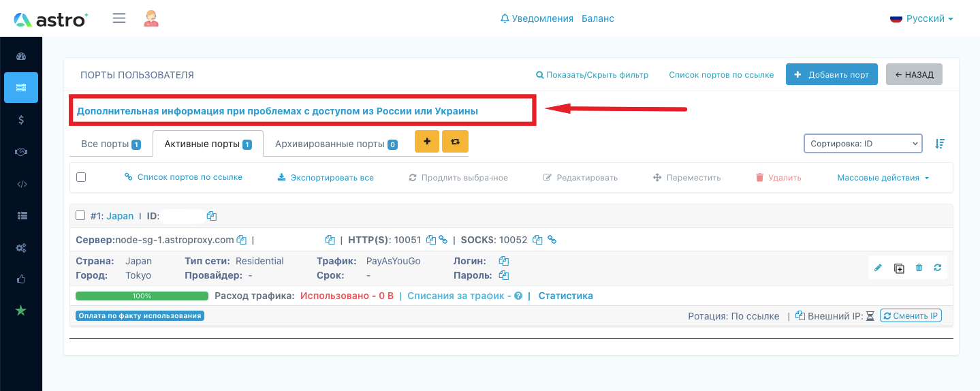Click the astro logo

pyautogui.click(x=51, y=19)
